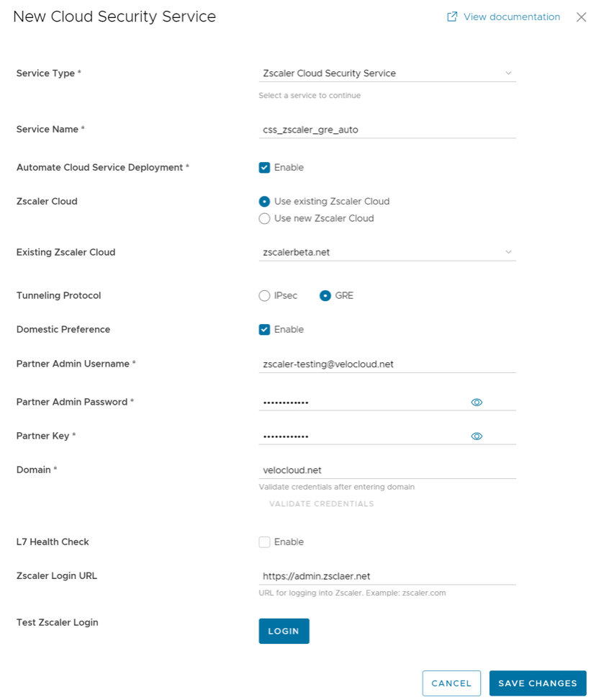Open the Service Type dropdown
The image size is (596, 700).
(x=387, y=73)
